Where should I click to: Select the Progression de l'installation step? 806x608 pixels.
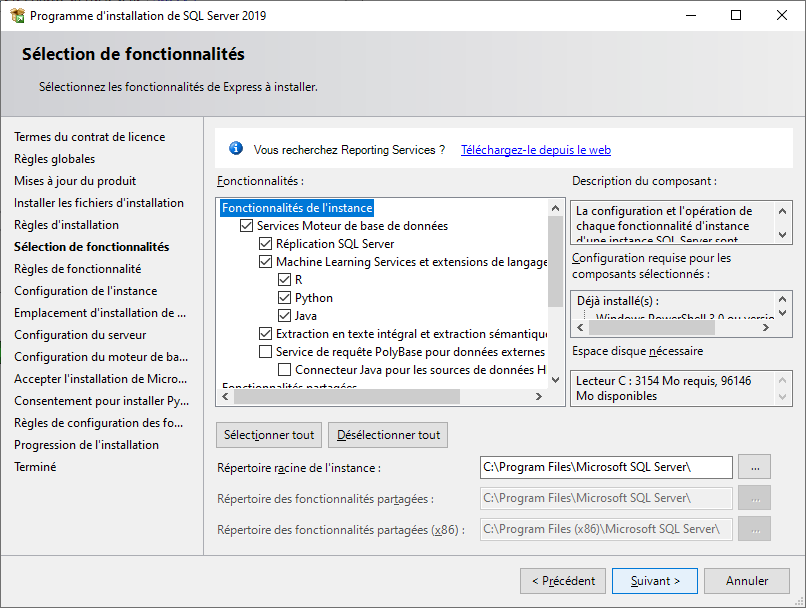click(x=86, y=445)
